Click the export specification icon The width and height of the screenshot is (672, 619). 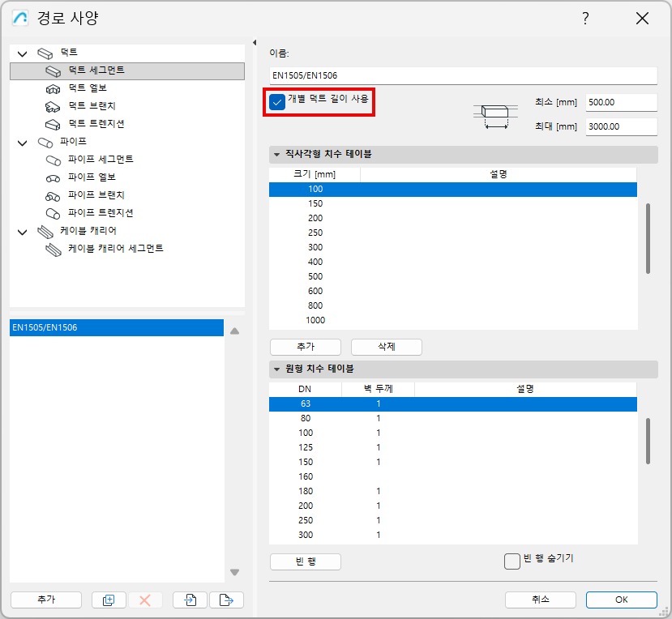pos(226,600)
